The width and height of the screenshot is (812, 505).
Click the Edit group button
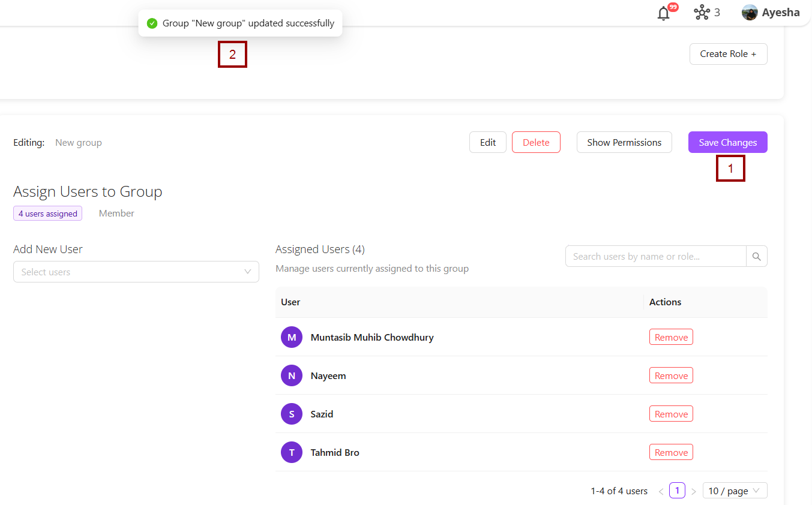(488, 142)
